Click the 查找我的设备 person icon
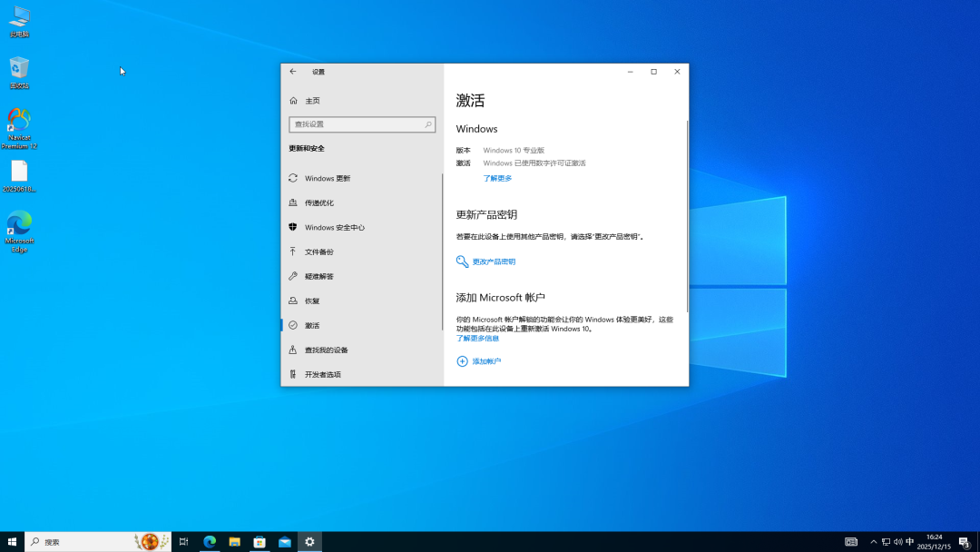The width and height of the screenshot is (980, 552). tap(292, 350)
